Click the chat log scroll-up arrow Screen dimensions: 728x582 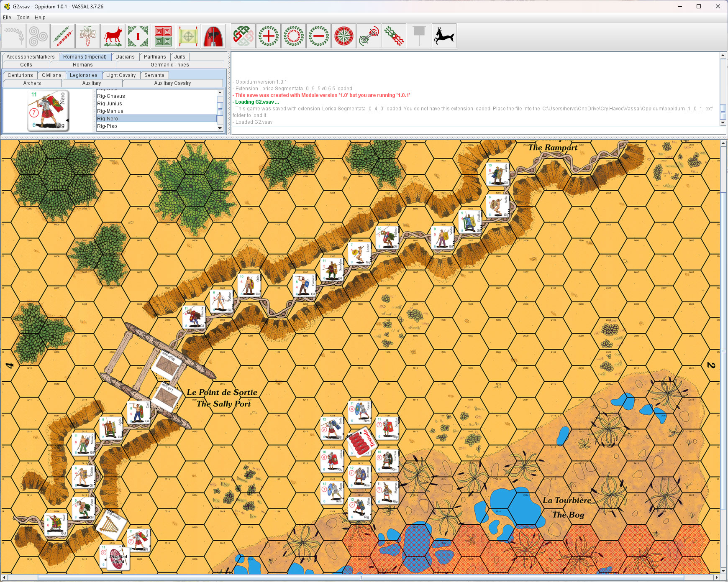(x=723, y=55)
